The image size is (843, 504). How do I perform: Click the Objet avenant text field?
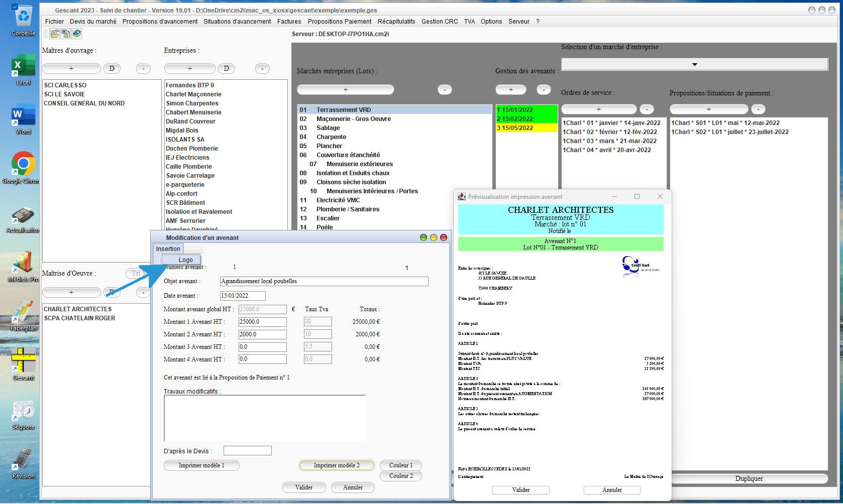point(324,281)
